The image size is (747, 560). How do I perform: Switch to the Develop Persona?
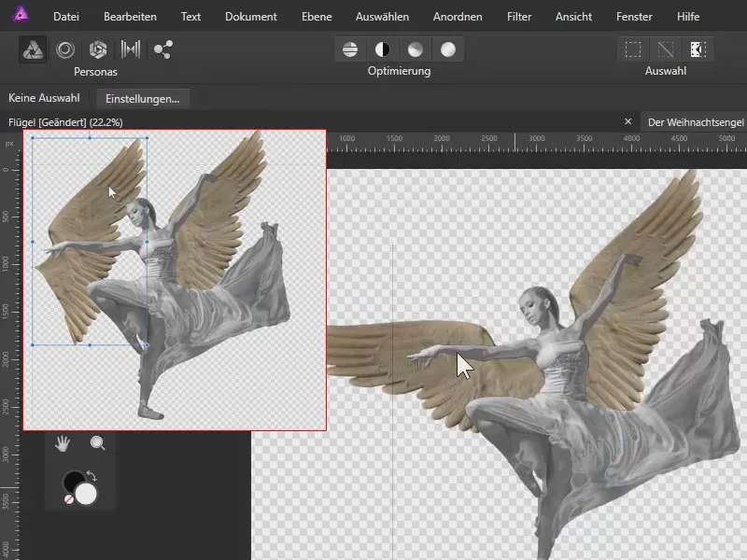tap(98, 49)
